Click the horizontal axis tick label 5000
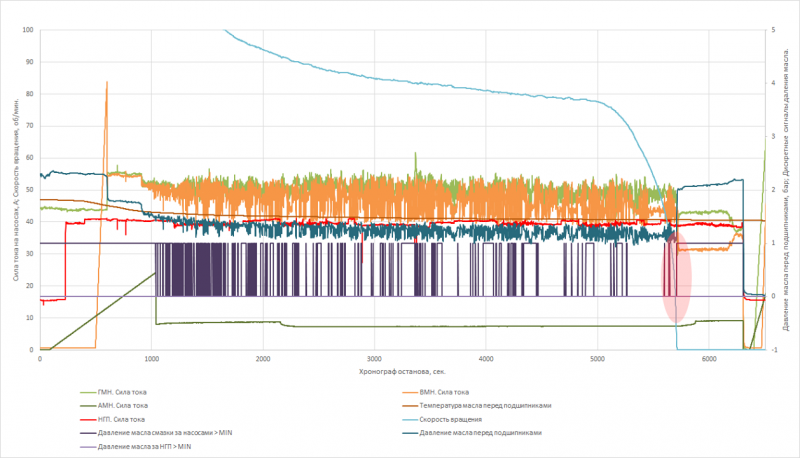Image resolution: width=800 pixels, height=458 pixels. pos(597,359)
